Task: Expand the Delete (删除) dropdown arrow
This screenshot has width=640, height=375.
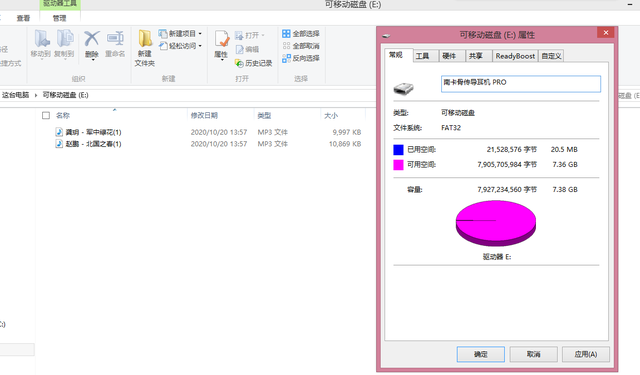Action: (93, 60)
